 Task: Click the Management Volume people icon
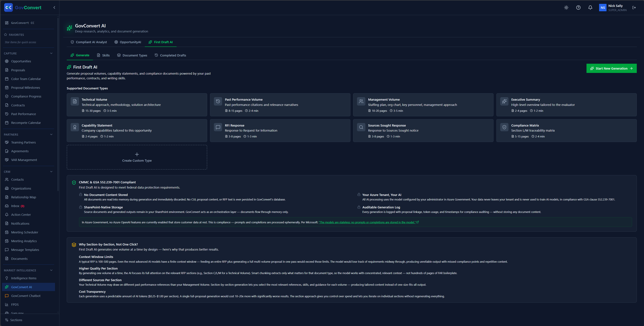[x=361, y=101]
